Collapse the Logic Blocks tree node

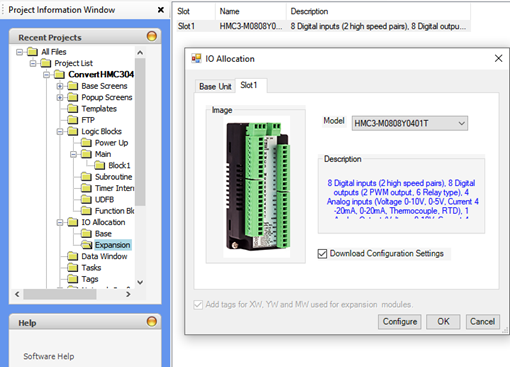60,132
